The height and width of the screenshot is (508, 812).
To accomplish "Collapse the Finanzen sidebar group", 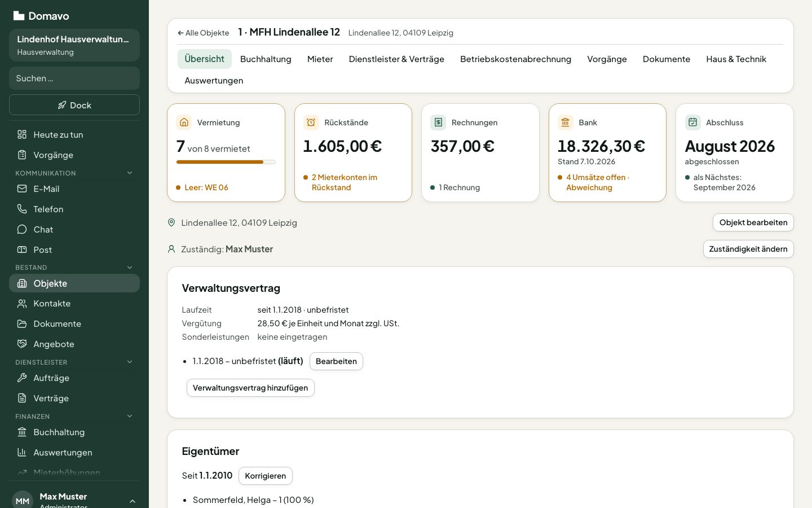I will pyautogui.click(x=130, y=416).
